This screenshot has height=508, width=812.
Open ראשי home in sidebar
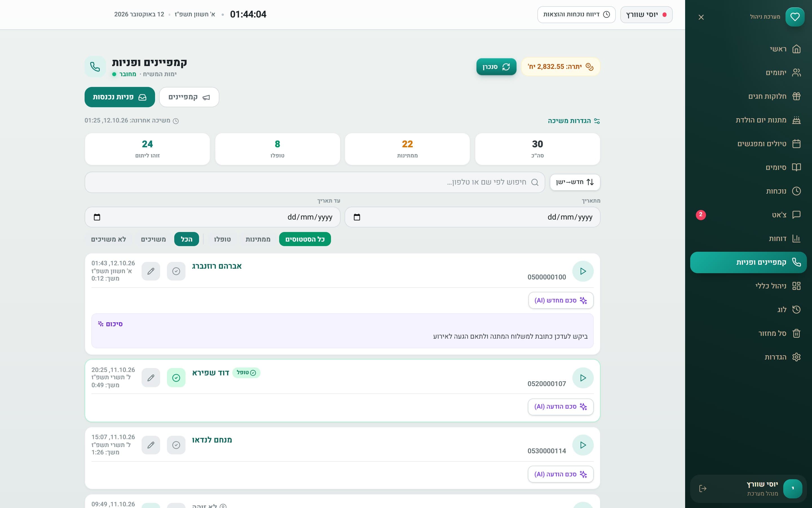[x=748, y=49]
